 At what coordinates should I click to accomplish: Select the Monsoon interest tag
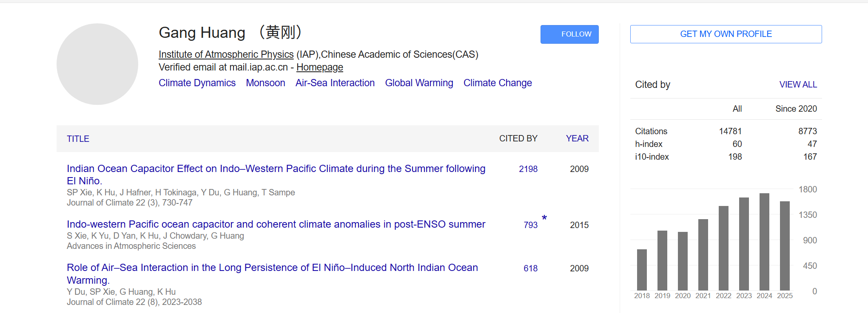click(265, 83)
